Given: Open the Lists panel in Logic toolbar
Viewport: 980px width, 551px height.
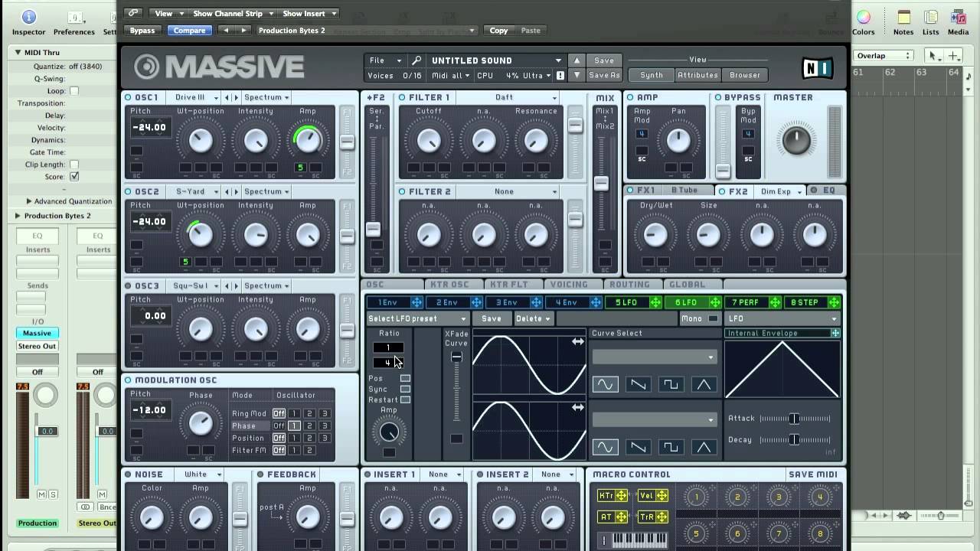Looking at the screenshot, I should click(x=931, y=23).
